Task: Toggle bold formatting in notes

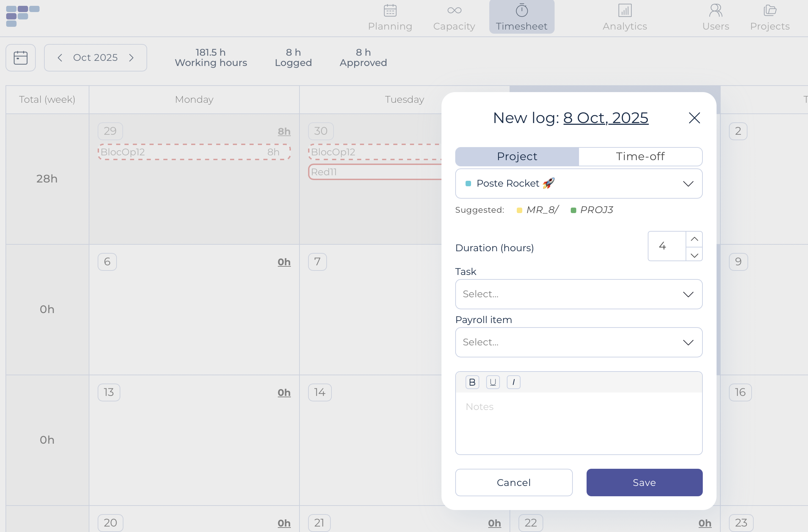Action: point(472,382)
